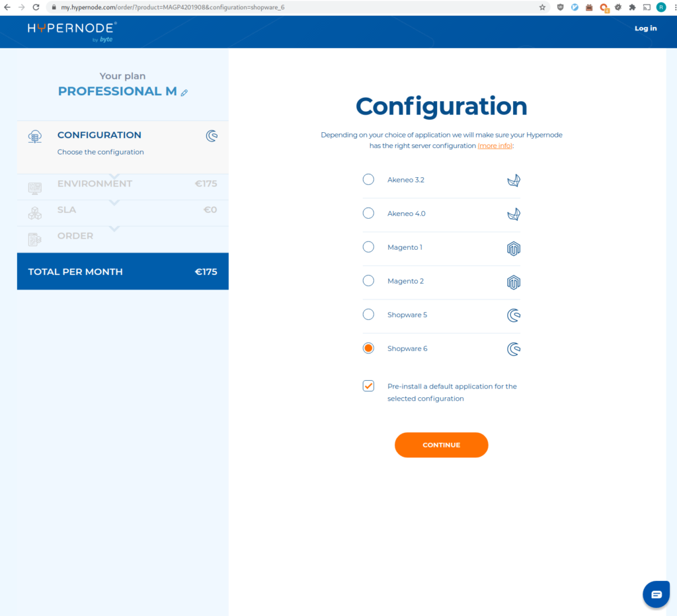Bookmark this page with the star icon

point(542,7)
